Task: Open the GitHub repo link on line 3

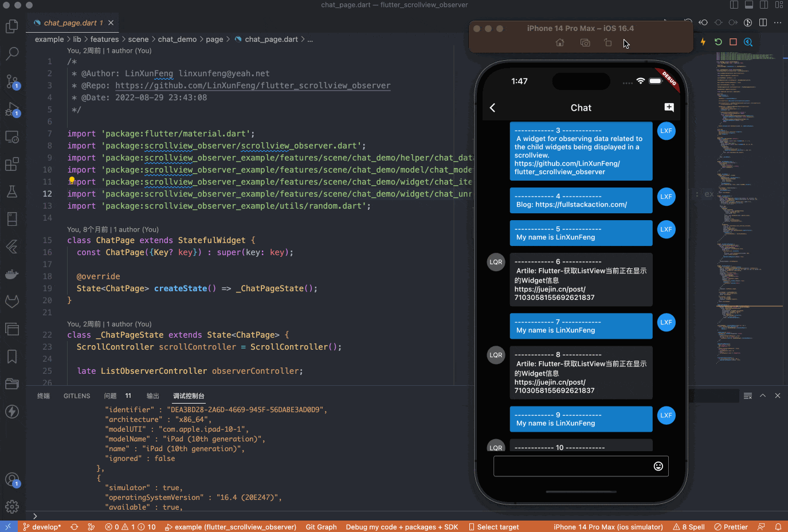Action: pyautogui.click(x=253, y=85)
